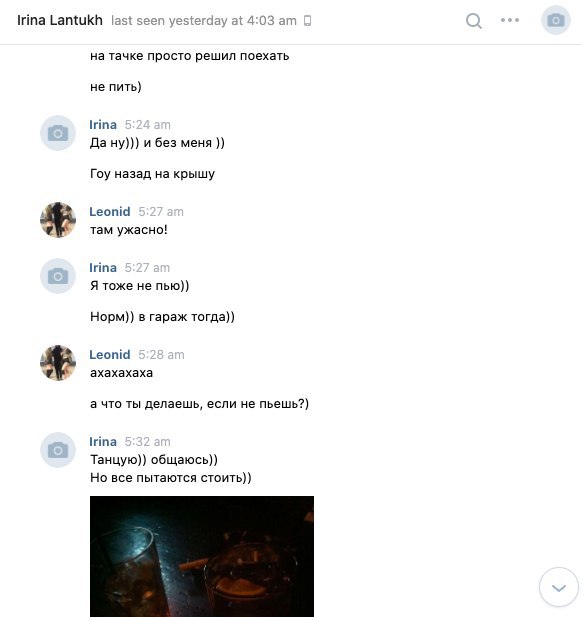Viewport: 582px width, 617px height.
Task: Click sender name Irina at 5:32 am
Action: [x=103, y=442]
